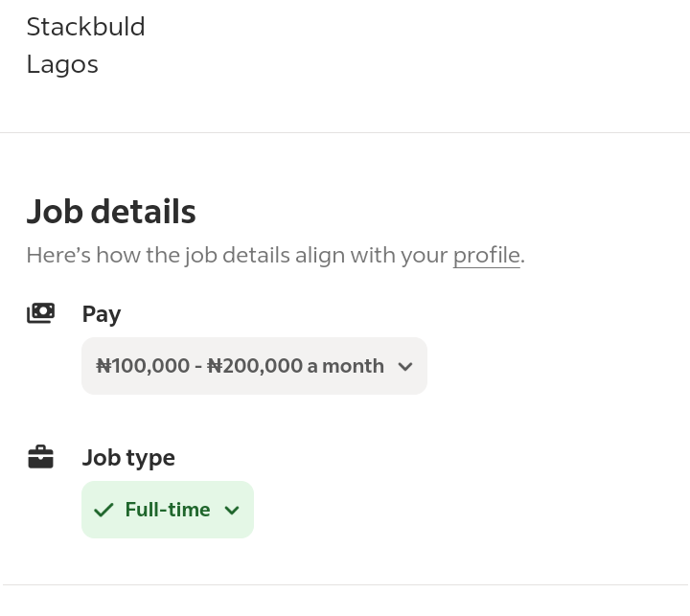Click the Job type section label
The width and height of the screenshot is (690, 616).
click(128, 458)
